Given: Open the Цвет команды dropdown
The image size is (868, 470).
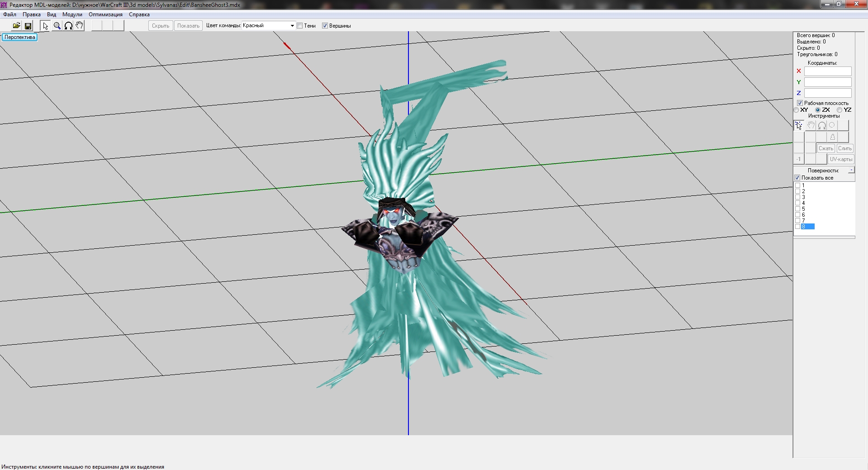Looking at the screenshot, I should (x=292, y=26).
